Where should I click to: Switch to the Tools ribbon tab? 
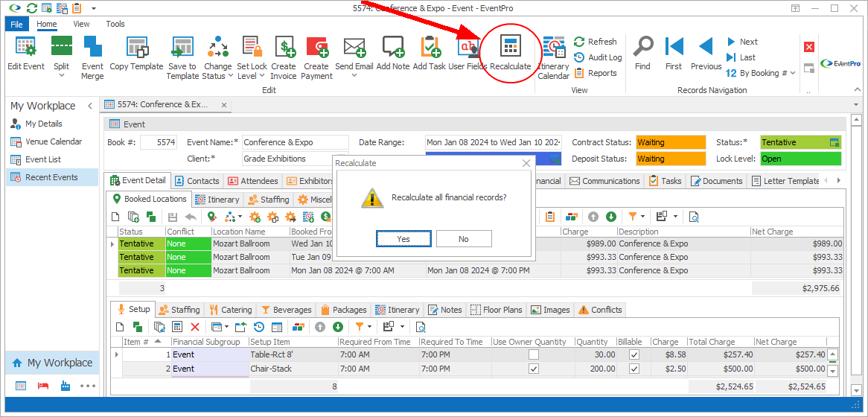115,24
